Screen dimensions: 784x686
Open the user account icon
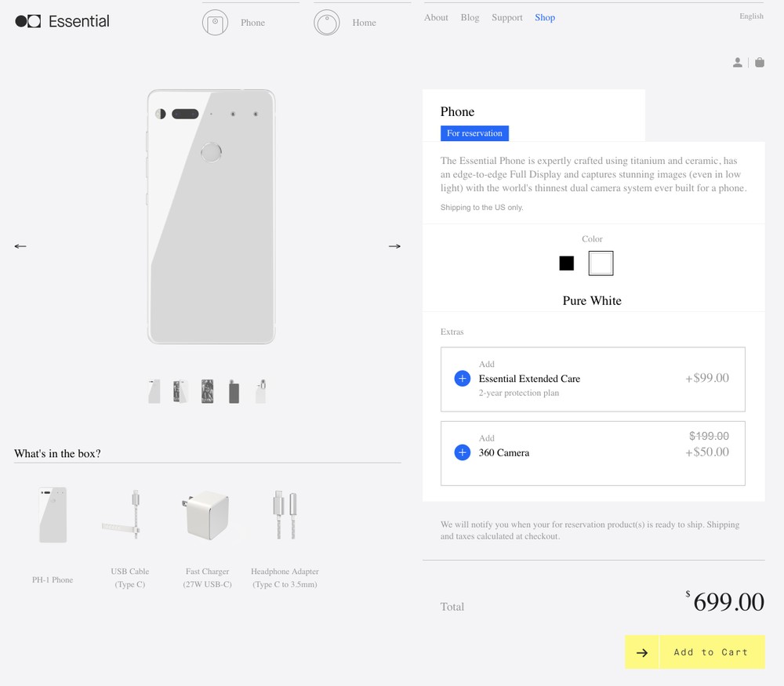point(738,63)
